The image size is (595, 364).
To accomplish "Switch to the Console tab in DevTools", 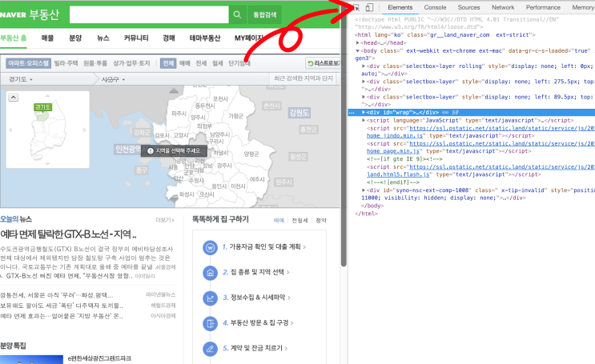I will coord(435,7).
